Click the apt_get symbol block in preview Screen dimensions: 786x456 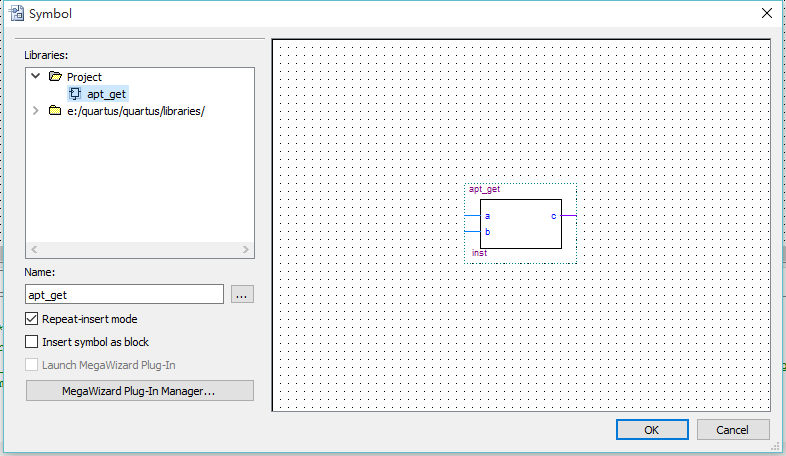tap(521, 224)
